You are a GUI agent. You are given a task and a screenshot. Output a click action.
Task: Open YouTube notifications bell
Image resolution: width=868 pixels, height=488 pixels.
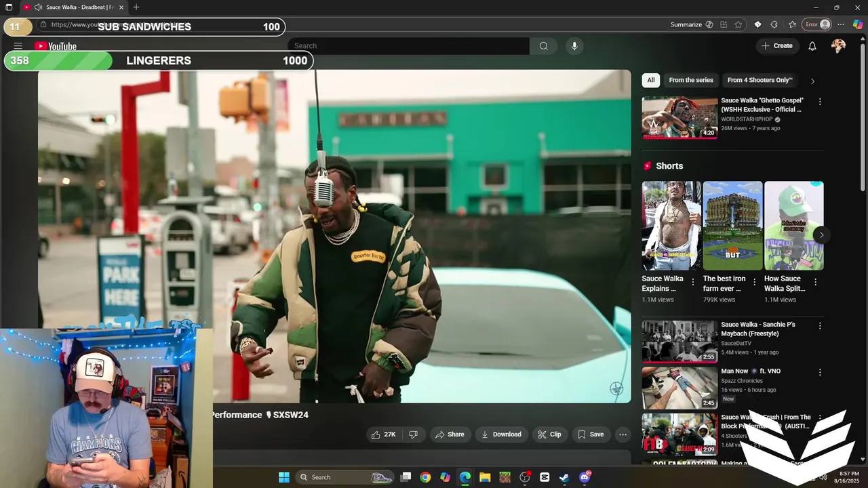[x=812, y=46]
